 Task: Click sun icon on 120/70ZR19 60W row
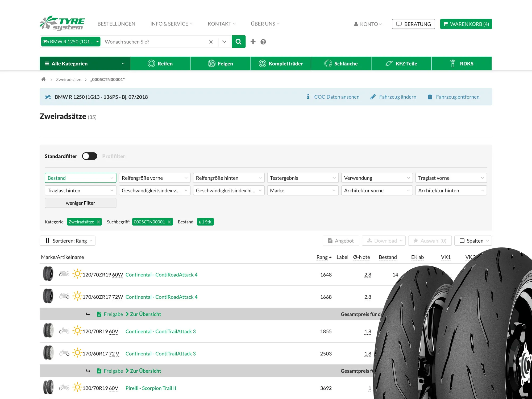point(77,274)
